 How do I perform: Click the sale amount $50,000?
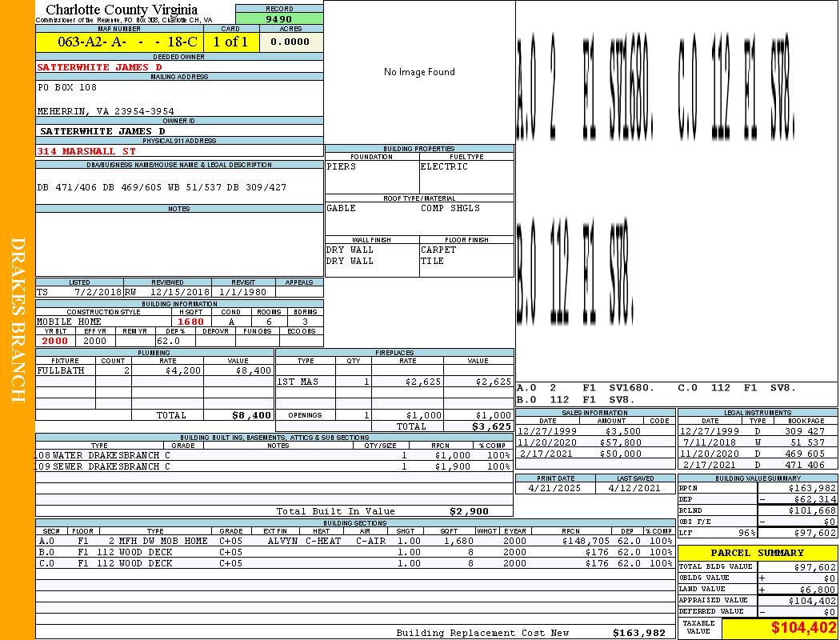pos(620,454)
